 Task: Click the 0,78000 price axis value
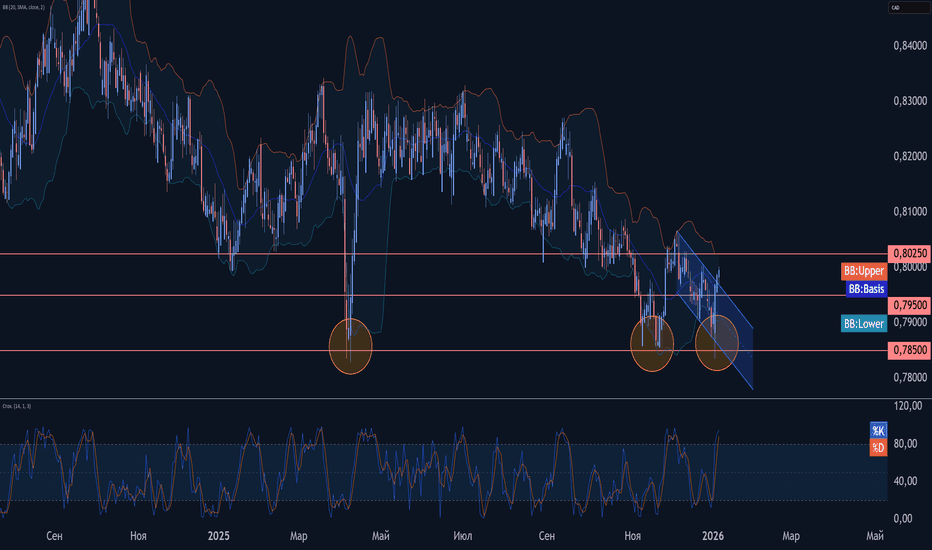(x=910, y=377)
